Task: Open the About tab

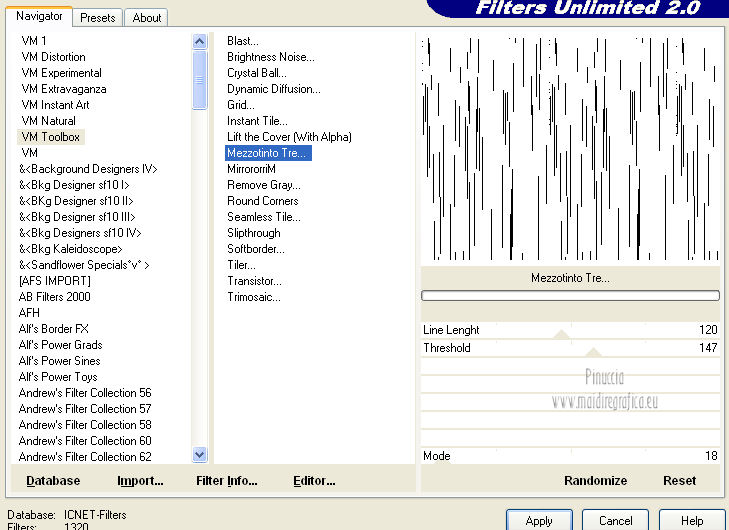Action: [x=146, y=18]
